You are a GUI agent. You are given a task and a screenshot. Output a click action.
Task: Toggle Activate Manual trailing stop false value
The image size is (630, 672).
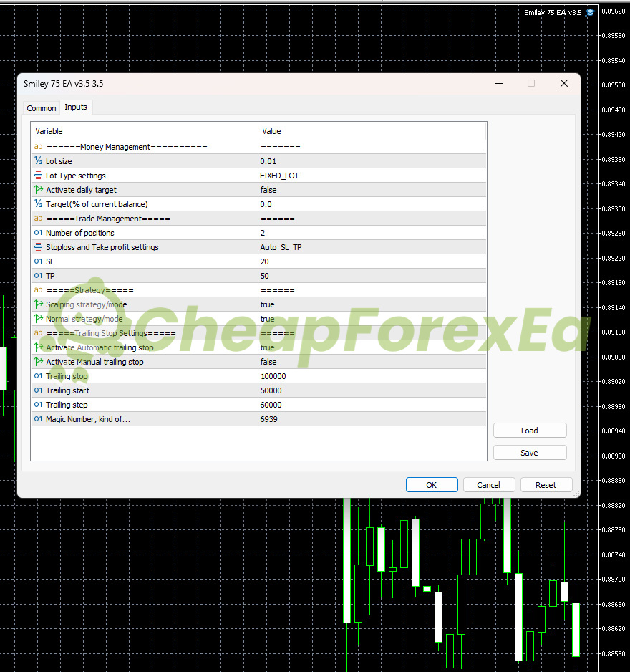372,362
